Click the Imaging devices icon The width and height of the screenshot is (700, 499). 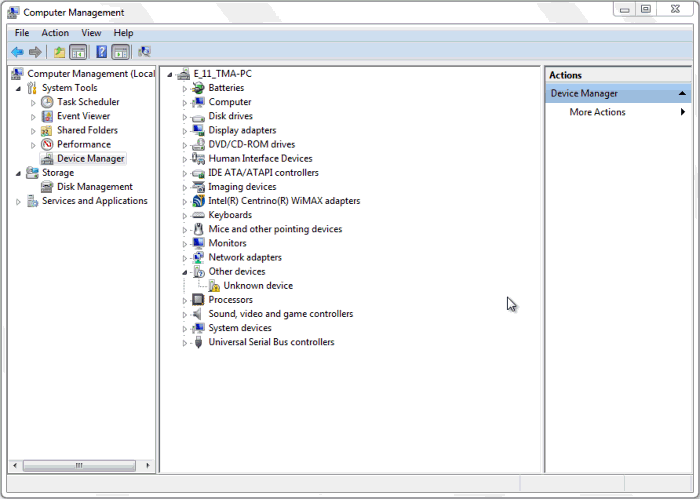(x=198, y=187)
